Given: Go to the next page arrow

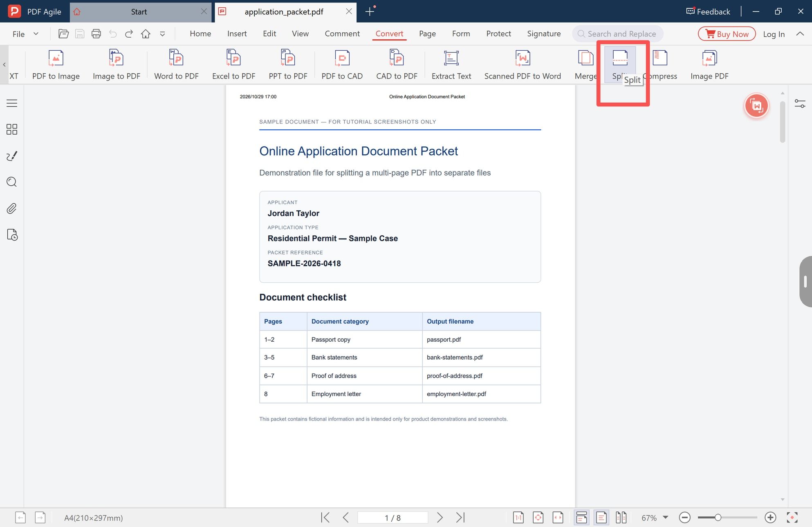Looking at the screenshot, I should [440, 518].
